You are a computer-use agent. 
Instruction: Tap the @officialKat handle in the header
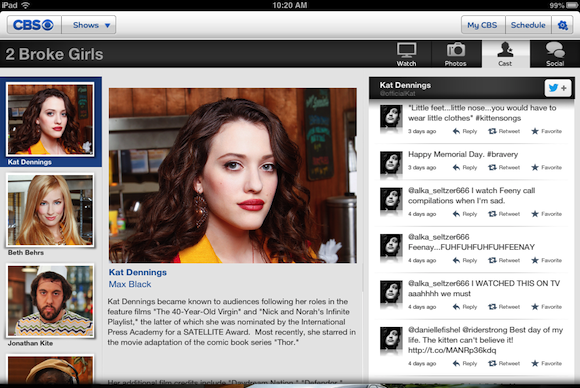tap(397, 94)
